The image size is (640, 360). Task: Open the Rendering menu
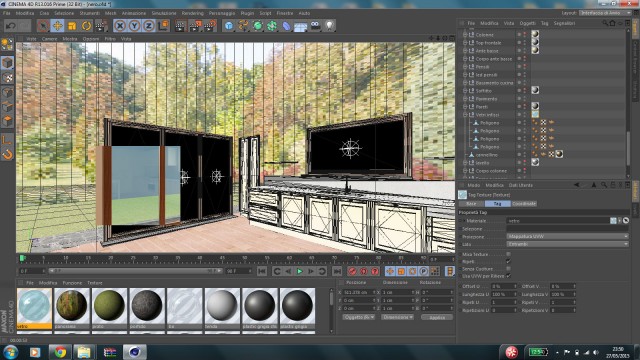[x=192, y=13]
